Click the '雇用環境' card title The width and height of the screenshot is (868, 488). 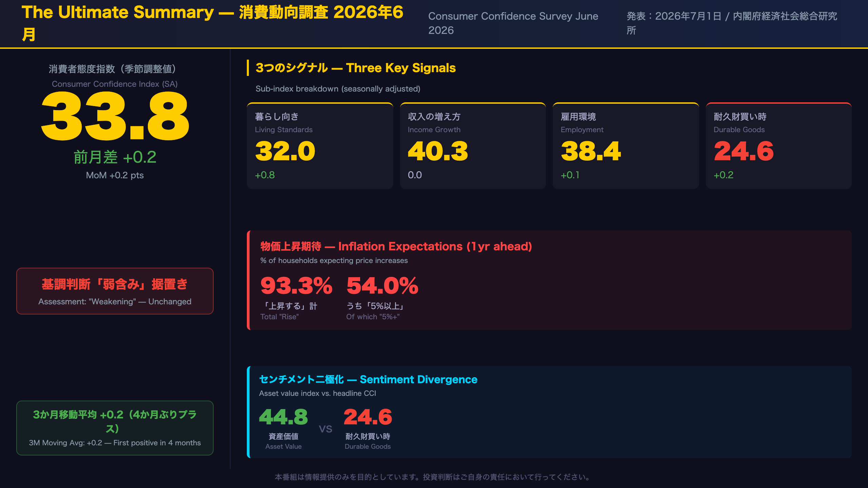click(x=578, y=117)
